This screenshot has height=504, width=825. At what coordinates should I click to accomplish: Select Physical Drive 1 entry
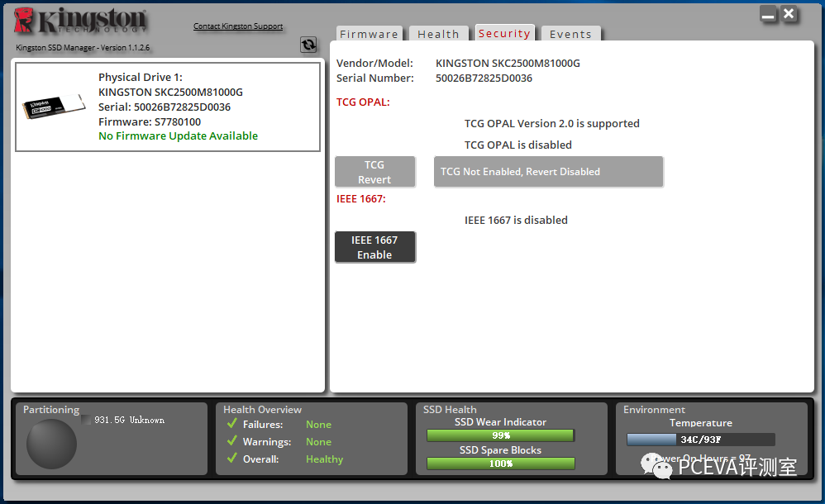point(168,107)
